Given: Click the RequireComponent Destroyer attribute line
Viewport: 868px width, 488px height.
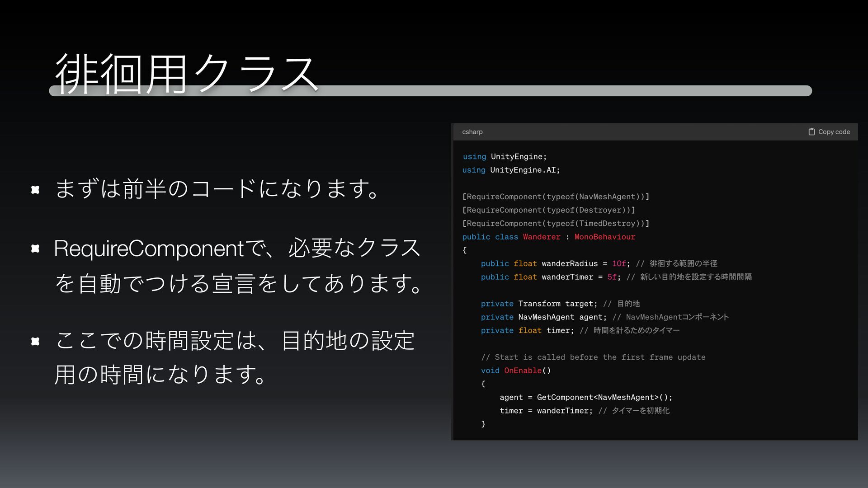Looking at the screenshot, I should (548, 210).
